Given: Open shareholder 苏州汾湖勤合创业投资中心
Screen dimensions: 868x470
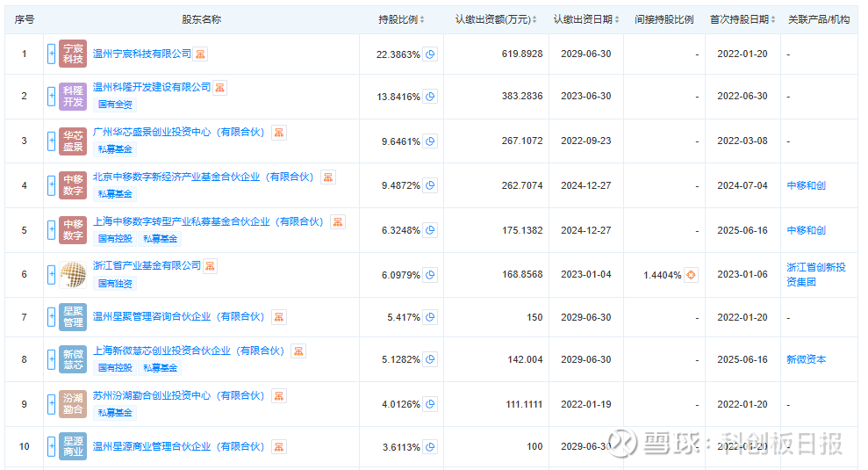Looking at the screenshot, I should [x=179, y=395].
